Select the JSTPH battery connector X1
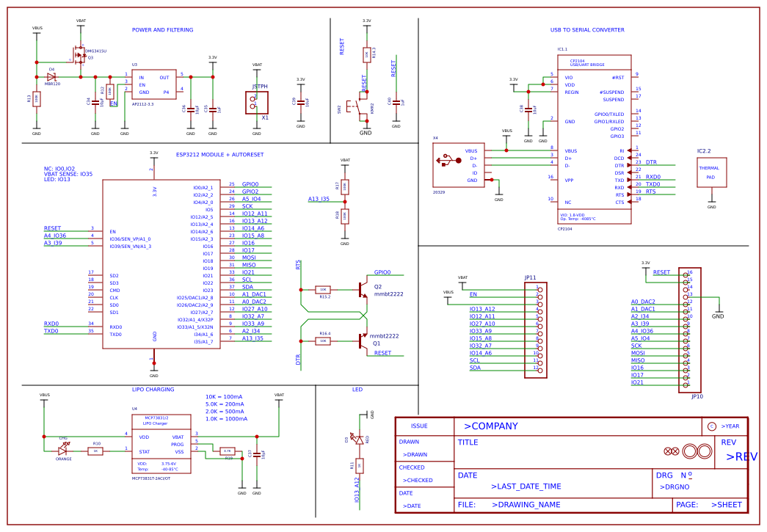Screen dimensions: 767x532 pos(257,103)
